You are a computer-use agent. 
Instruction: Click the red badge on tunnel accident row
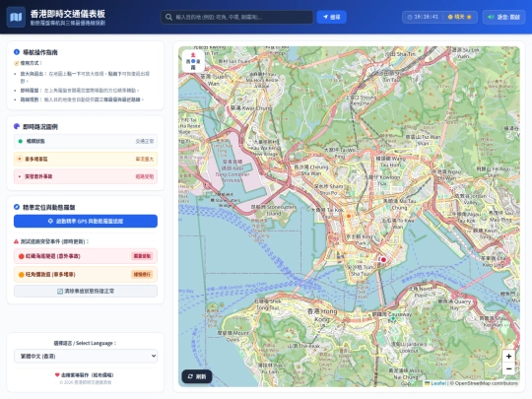[x=142, y=256]
